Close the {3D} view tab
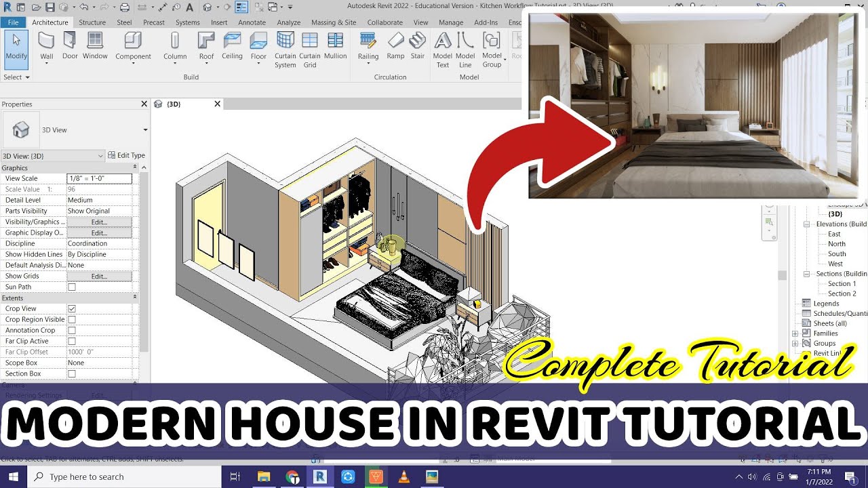The image size is (868, 488). click(x=217, y=104)
